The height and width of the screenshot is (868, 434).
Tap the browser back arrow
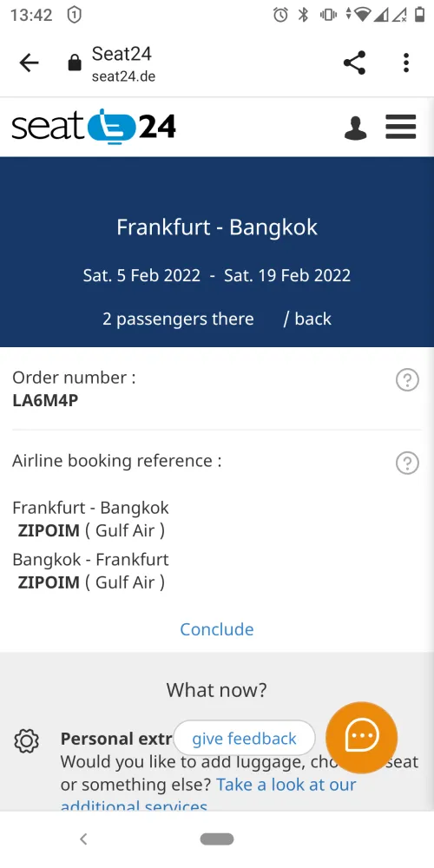tap(29, 63)
